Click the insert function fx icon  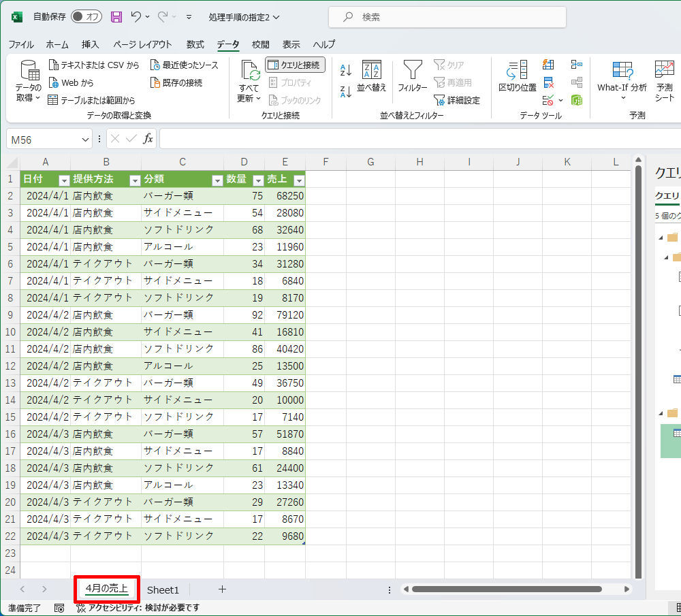point(148,139)
